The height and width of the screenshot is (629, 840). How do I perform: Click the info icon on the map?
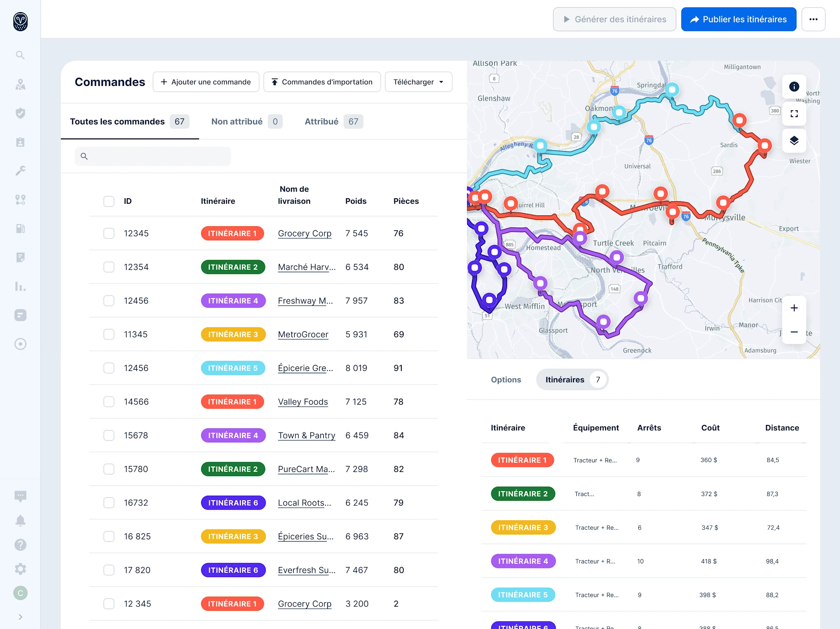(794, 86)
